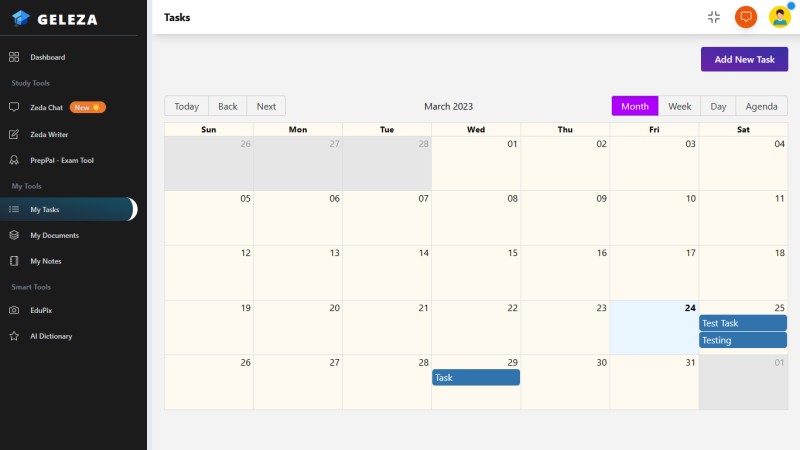Open My Notes notebook icon
The width and height of the screenshot is (800, 450).
(x=14, y=261)
